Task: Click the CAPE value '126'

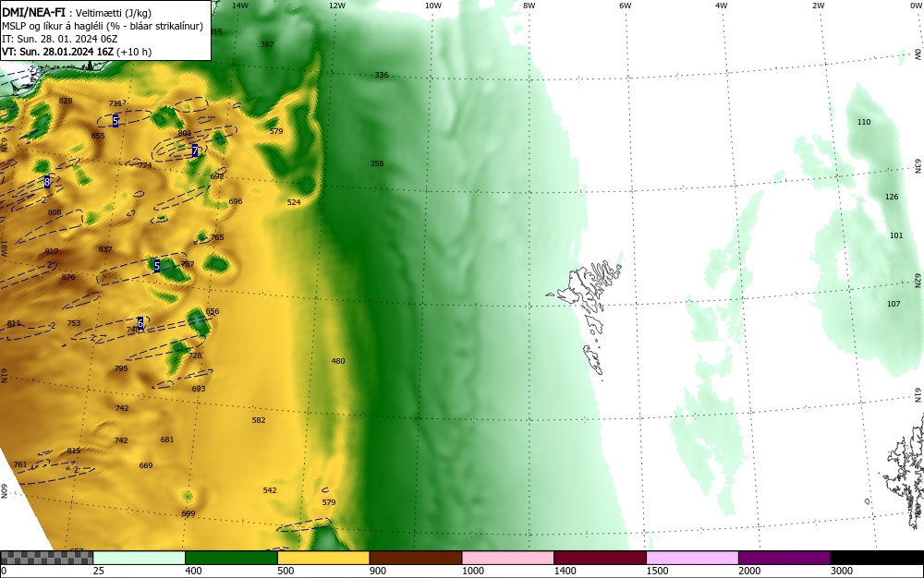Action: [x=892, y=197]
